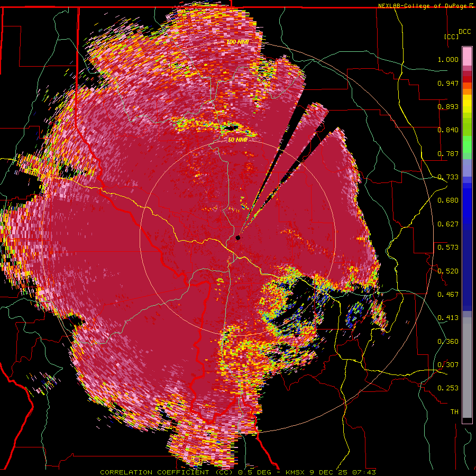Screen dimensions: 476x476
Task: Click the Correlation Coefficient KMSX caption
Action: (238, 472)
